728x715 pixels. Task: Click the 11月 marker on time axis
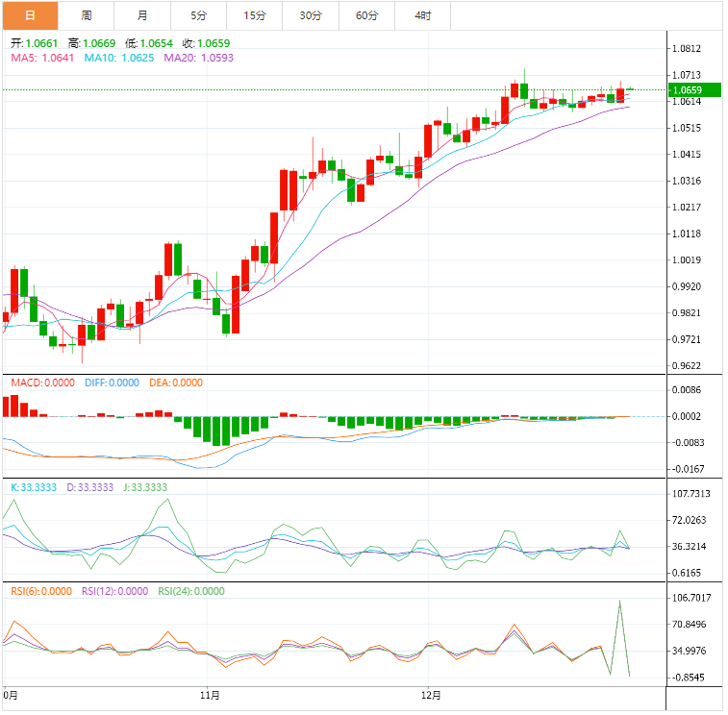pyautogui.click(x=210, y=695)
